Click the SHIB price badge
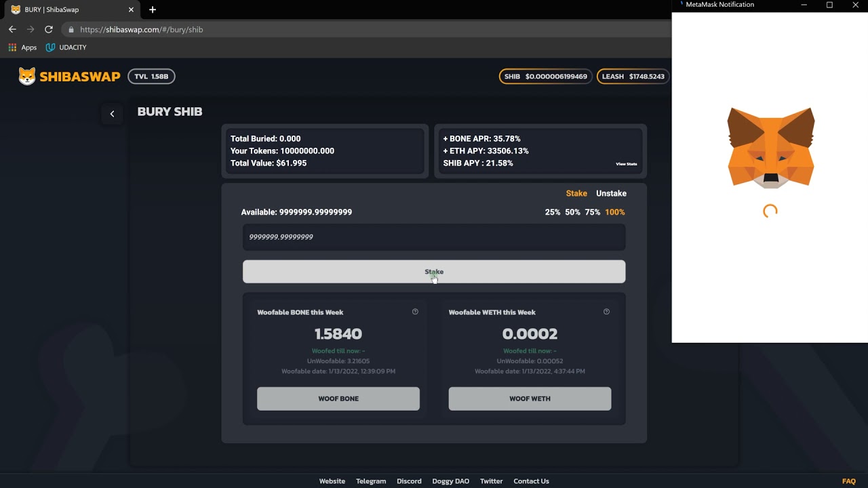 point(546,77)
